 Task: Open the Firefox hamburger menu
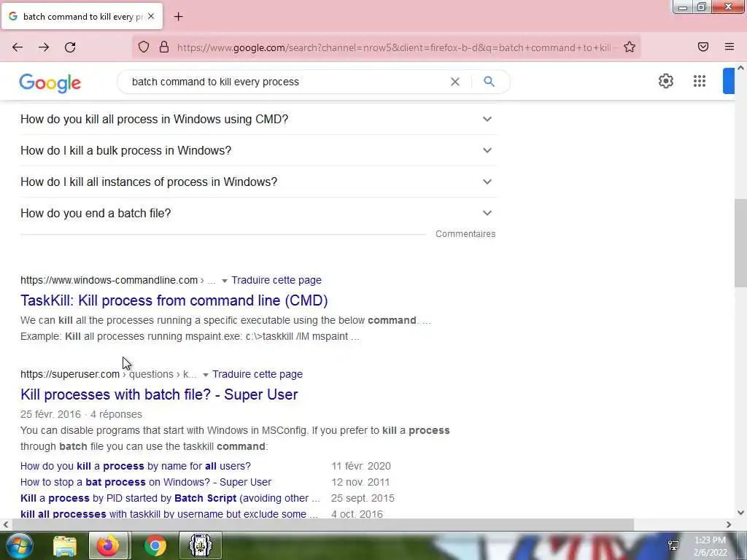(729, 47)
